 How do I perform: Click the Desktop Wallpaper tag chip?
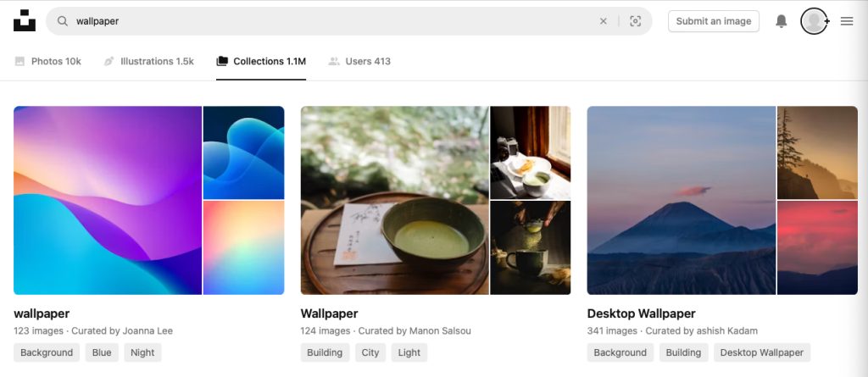click(x=762, y=352)
